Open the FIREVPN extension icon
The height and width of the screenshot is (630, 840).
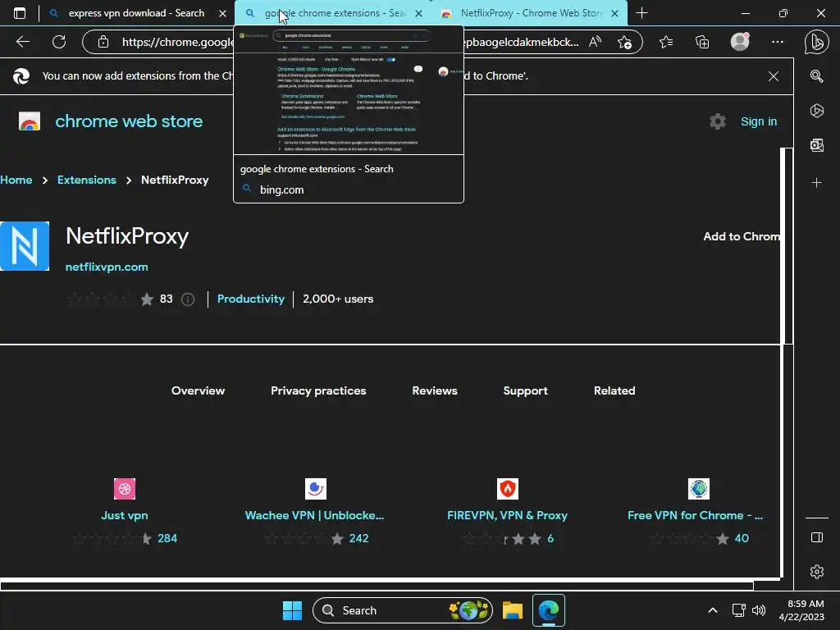pyautogui.click(x=507, y=489)
